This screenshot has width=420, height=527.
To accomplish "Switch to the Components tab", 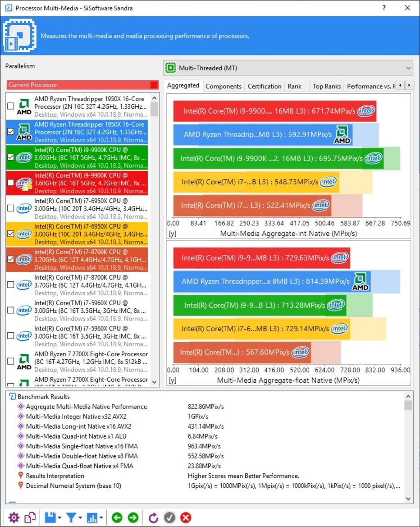I will tap(224, 86).
